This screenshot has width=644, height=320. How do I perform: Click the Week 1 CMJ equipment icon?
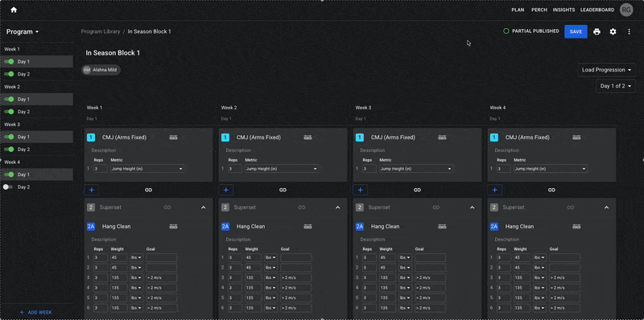point(173,137)
